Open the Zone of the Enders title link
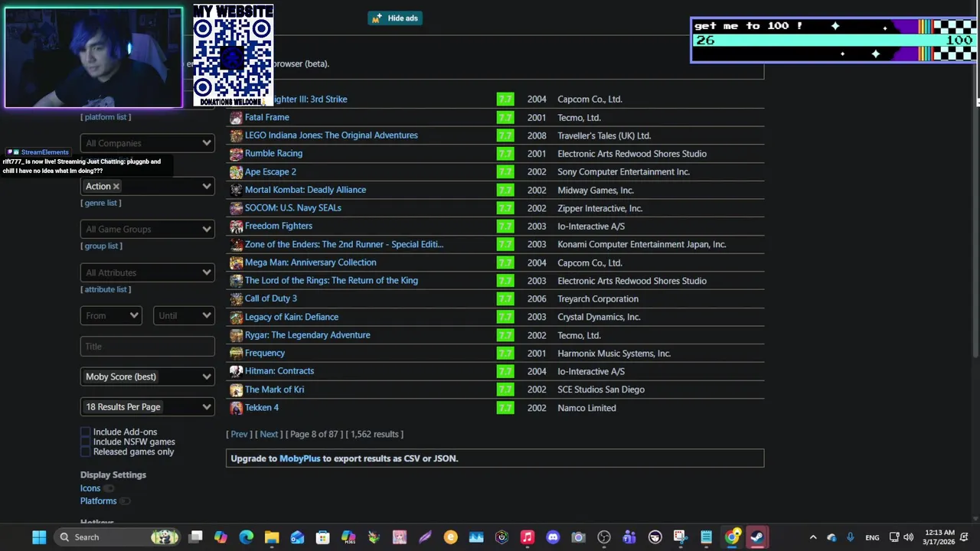Viewport: 980px width, 551px height. click(x=344, y=244)
